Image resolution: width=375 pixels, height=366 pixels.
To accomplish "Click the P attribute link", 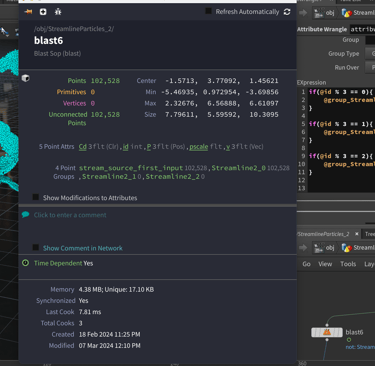I will click(x=149, y=147).
